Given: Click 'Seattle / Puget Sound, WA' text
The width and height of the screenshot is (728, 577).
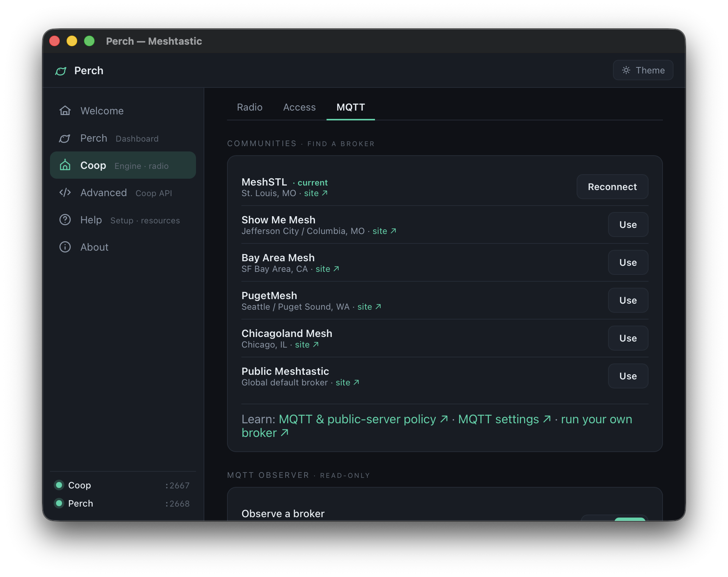Looking at the screenshot, I should (x=296, y=307).
